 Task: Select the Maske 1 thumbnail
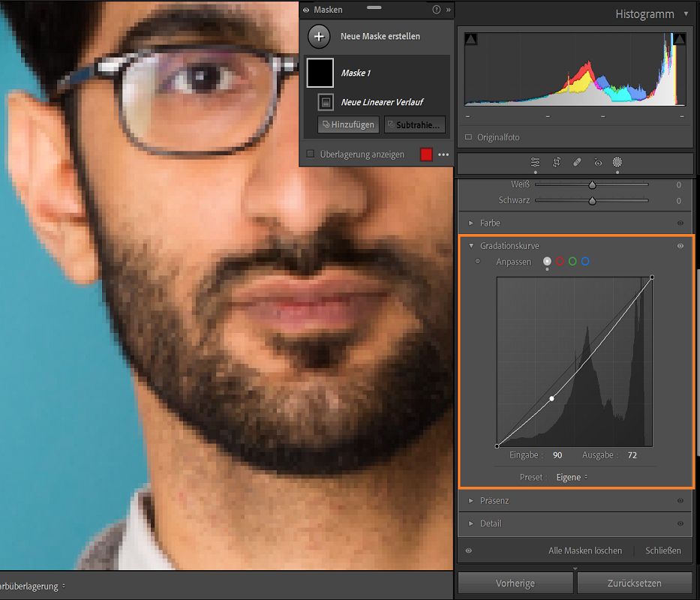coord(320,73)
